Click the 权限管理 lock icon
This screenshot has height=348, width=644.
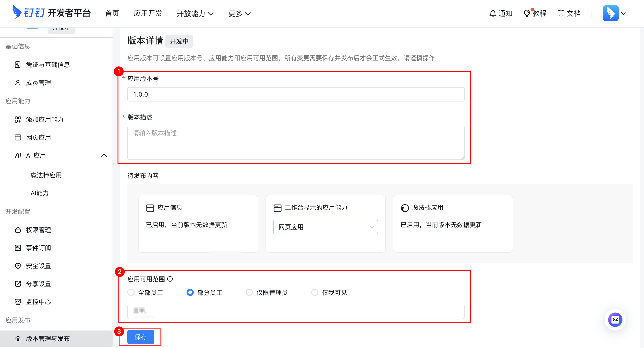pyautogui.click(x=18, y=230)
